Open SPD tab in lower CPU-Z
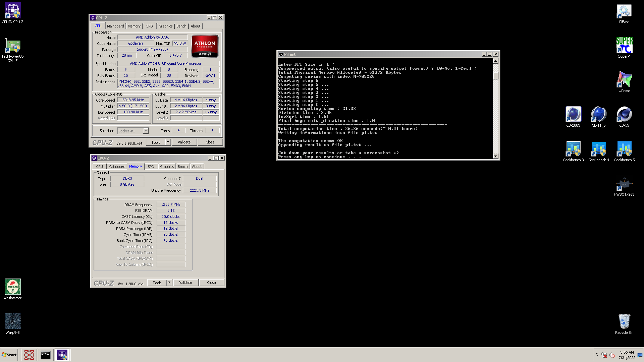 [x=151, y=167]
